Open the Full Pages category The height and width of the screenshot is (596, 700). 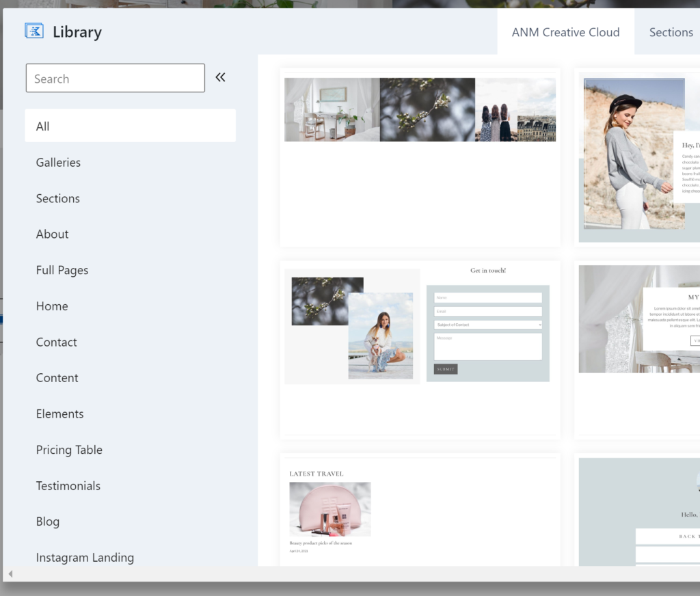(x=62, y=270)
